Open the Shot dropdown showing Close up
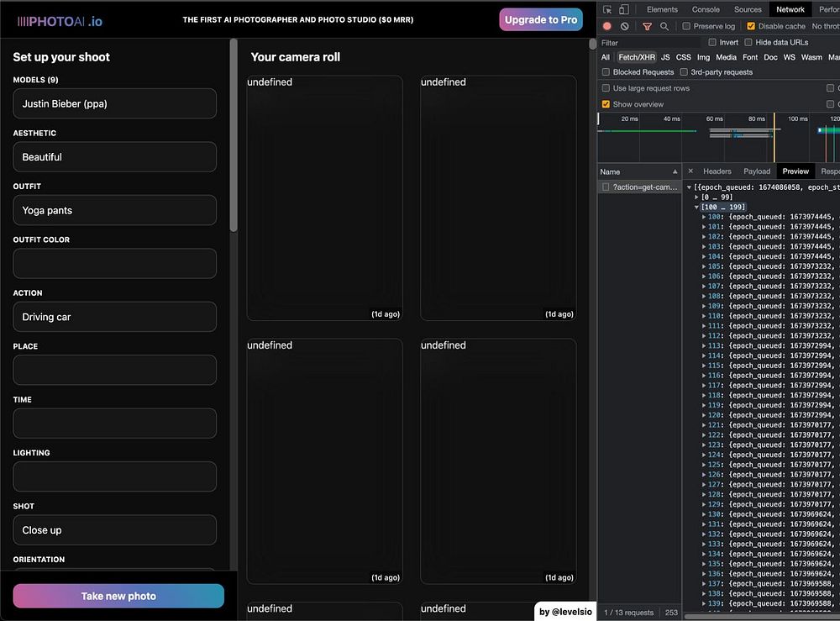 point(114,530)
